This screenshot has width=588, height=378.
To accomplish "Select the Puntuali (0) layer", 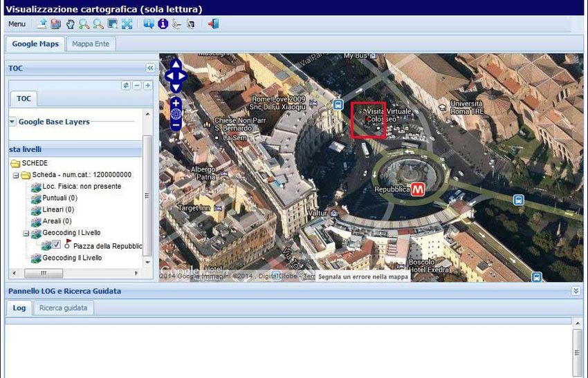I will tap(60, 198).
